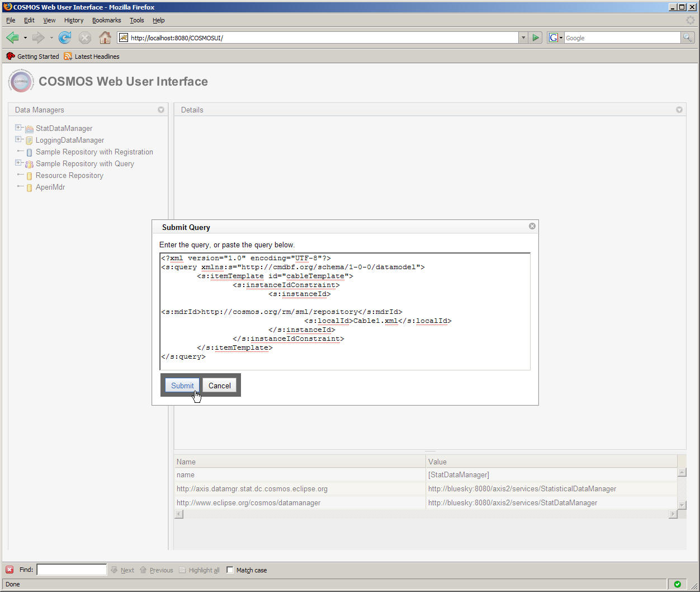700x592 pixels.
Task: Click the table's vertical scrollbar down arrow
Action: (x=682, y=505)
